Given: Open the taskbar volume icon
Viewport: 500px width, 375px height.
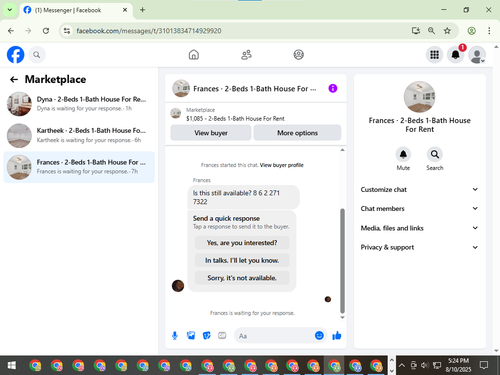Looking at the screenshot, I should coord(424,365).
